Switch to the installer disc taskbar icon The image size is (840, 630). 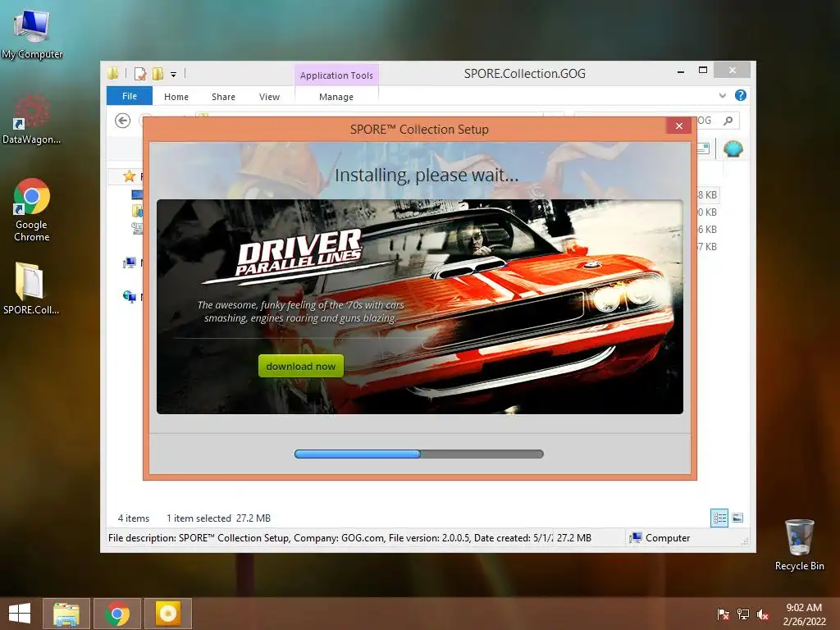[167, 614]
